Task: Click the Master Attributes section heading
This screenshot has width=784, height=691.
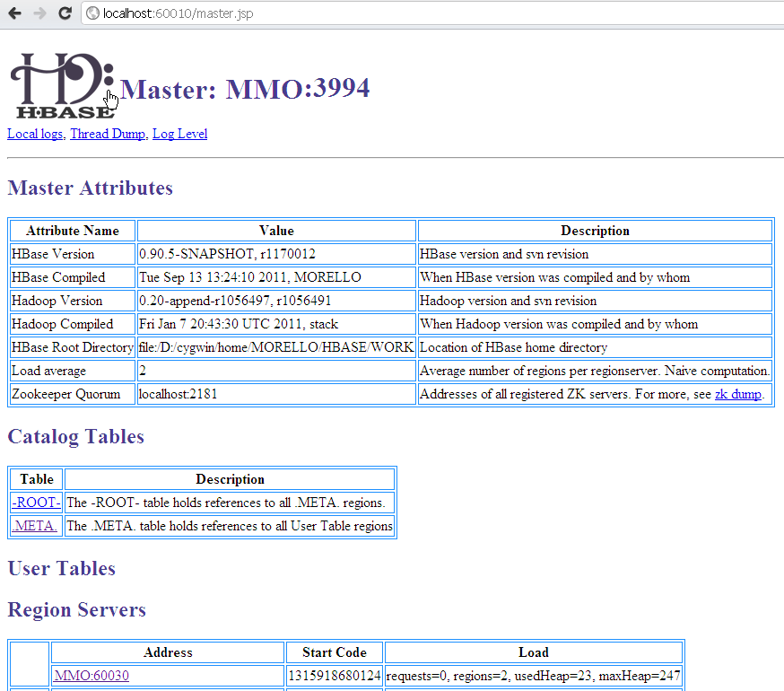Action: pos(90,188)
